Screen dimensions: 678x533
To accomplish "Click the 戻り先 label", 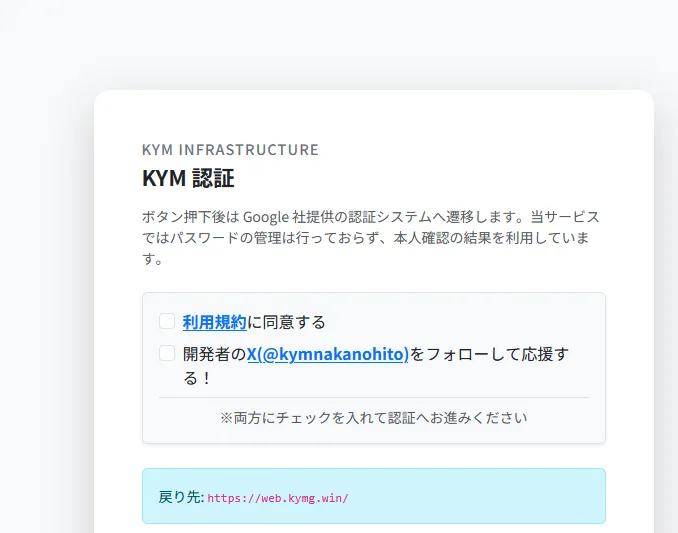I will point(181,497).
